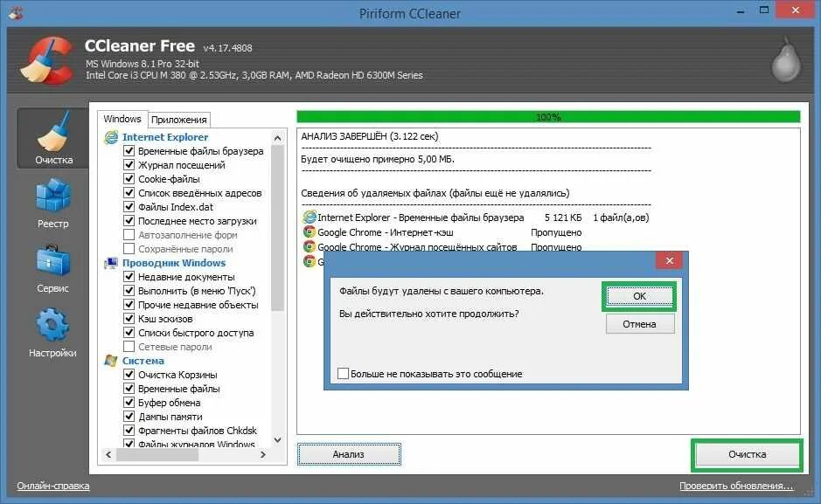The image size is (821, 504).
Task: Click the 'Будет очищено примерно 5,00 МБ' text
Action: coord(378,159)
